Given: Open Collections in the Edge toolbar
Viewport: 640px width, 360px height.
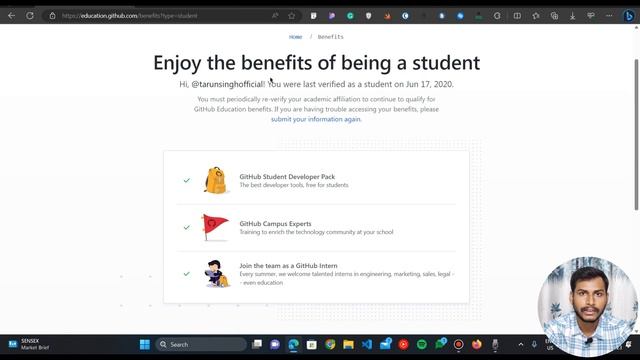Looking at the screenshot, I should 554,16.
